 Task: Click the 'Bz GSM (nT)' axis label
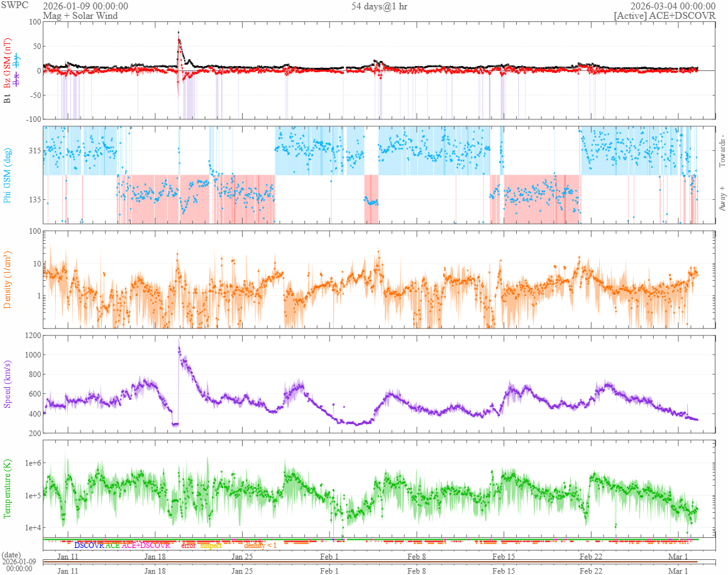[x=7, y=63]
